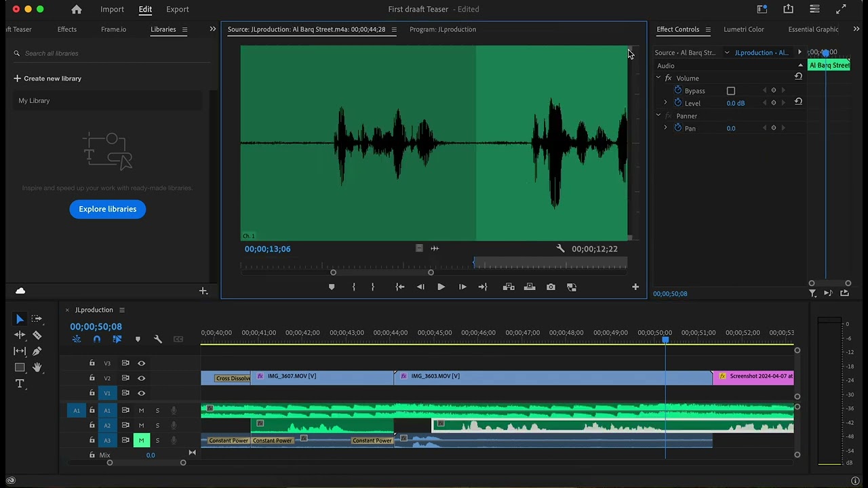
Task: Solo audio track A2
Action: (157, 426)
